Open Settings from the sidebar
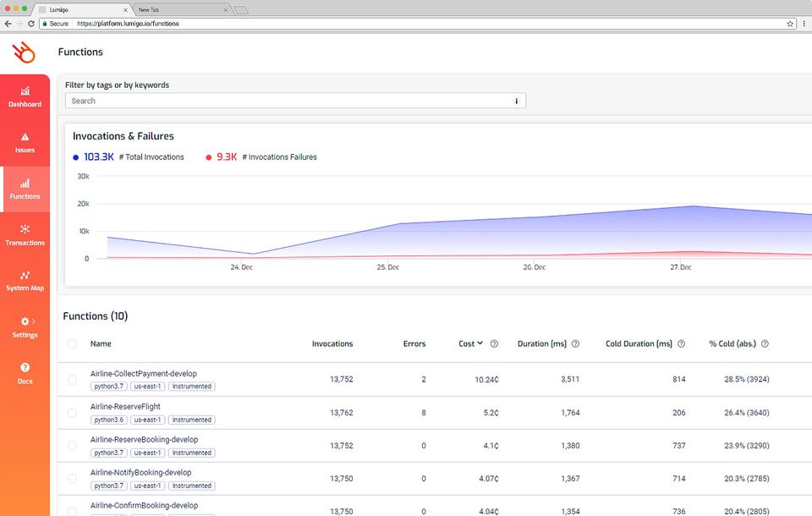 click(25, 327)
